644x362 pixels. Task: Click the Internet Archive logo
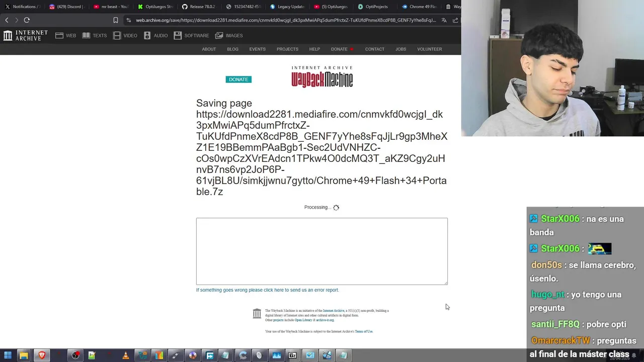[26, 35]
